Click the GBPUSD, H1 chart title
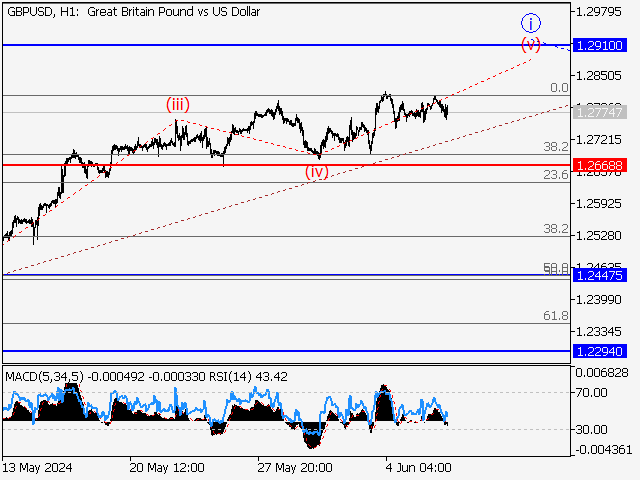Screen dimensions: 640x480 point(133,12)
